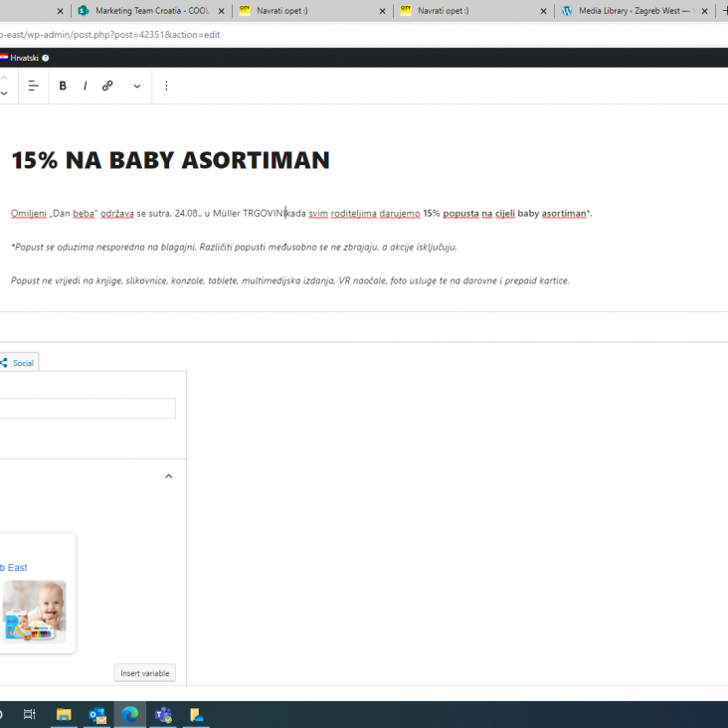The image size is (728, 728).
Task: Open the East link in preview card
Action: point(14,567)
